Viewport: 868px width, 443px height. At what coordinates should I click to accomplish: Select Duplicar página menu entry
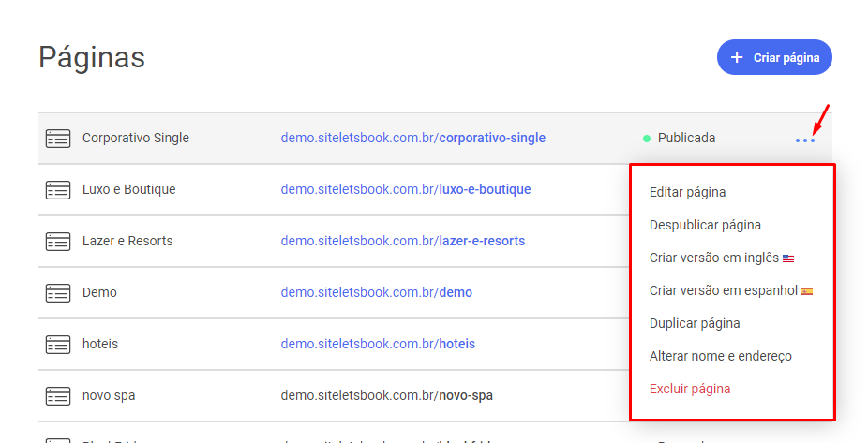[x=695, y=323]
